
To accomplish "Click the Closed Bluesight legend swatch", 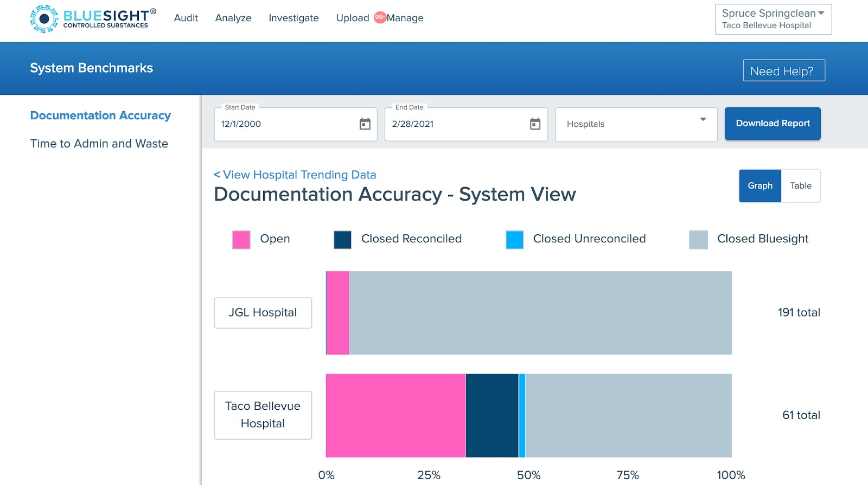I will (698, 240).
